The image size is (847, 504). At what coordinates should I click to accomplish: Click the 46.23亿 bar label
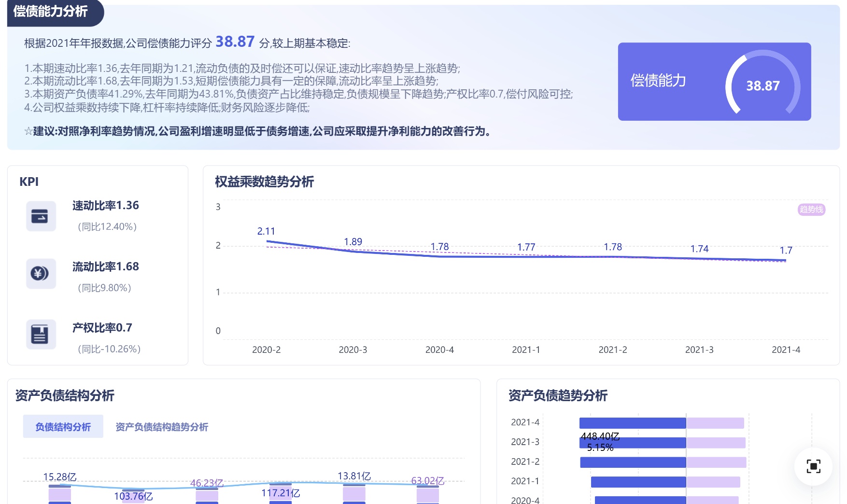(207, 483)
